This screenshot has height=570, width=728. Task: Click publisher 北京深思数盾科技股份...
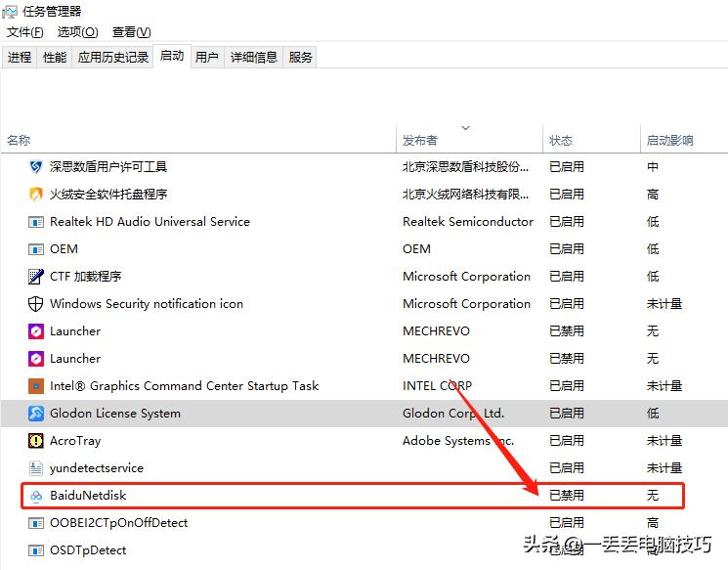coord(465,167)
